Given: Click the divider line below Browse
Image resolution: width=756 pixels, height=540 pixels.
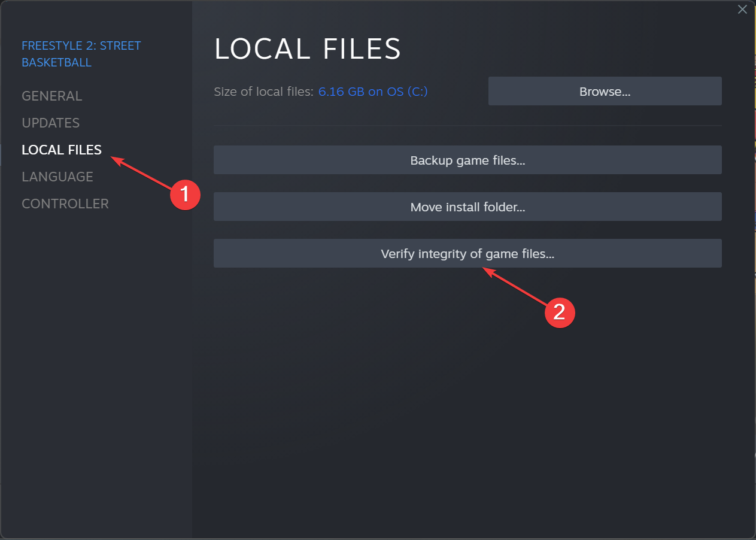Looking at the screenshot, I should point(467,126).
